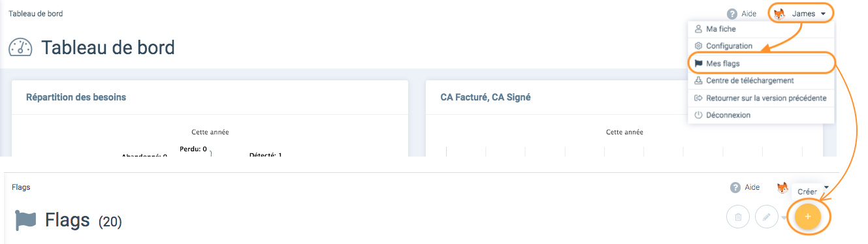This screenshot has height=244, width=868.
Task: Click the Flags breadcrumb label
Action: (22, 187)
